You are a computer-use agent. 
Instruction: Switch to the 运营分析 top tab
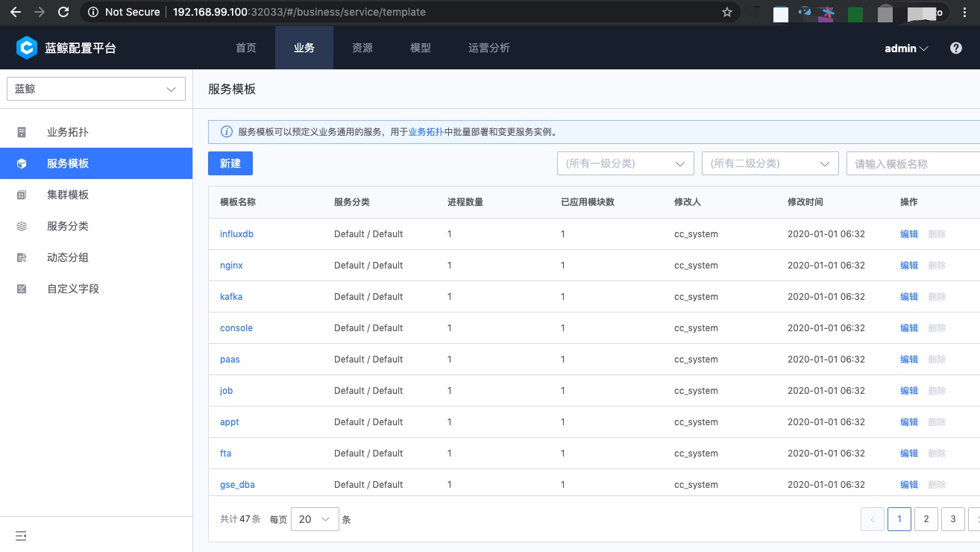489,48
